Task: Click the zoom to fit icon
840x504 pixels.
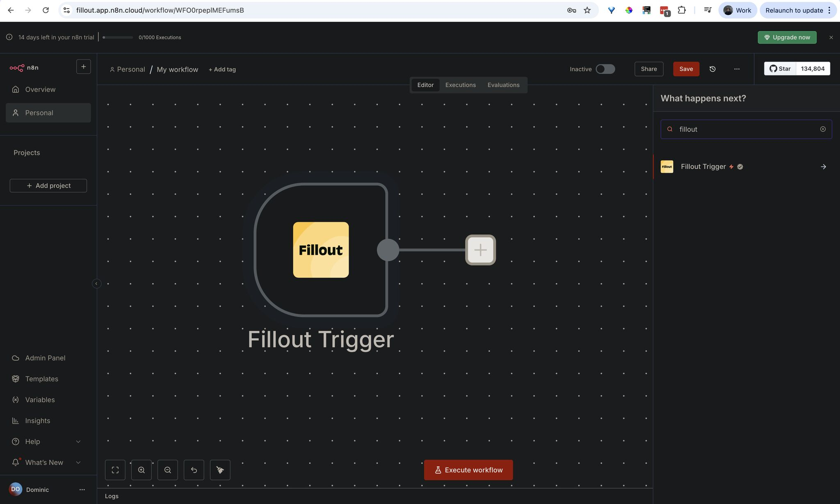Action: 115,470
